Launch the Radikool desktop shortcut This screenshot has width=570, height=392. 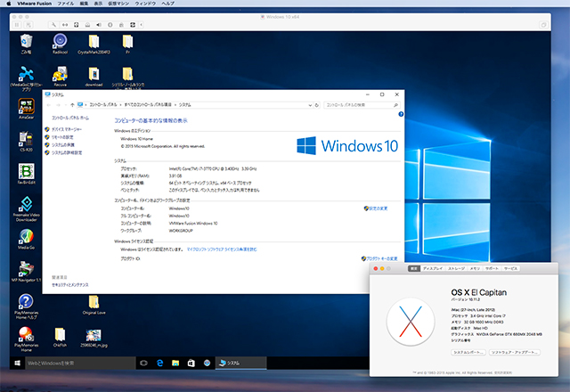pos(60,42)
